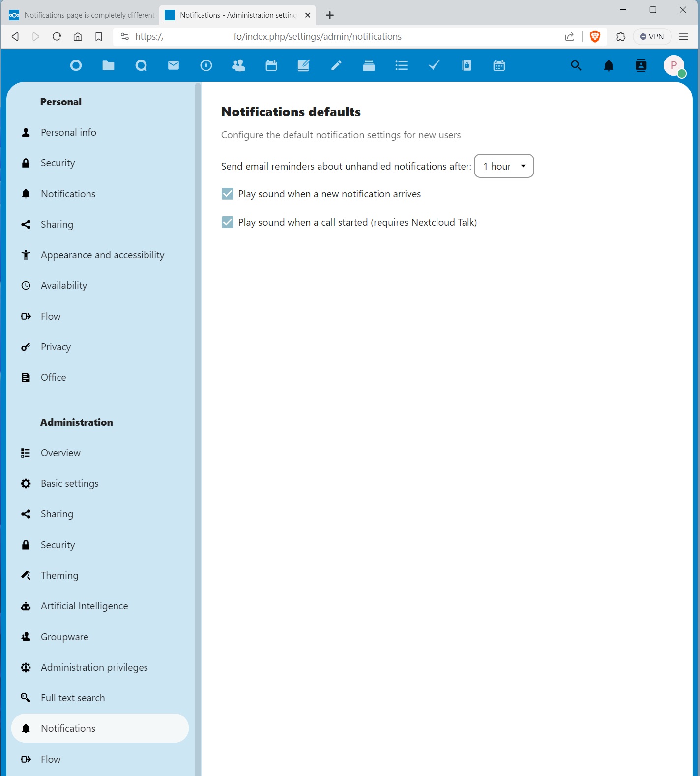Click the notifications bell in the header

click(609, 65)
